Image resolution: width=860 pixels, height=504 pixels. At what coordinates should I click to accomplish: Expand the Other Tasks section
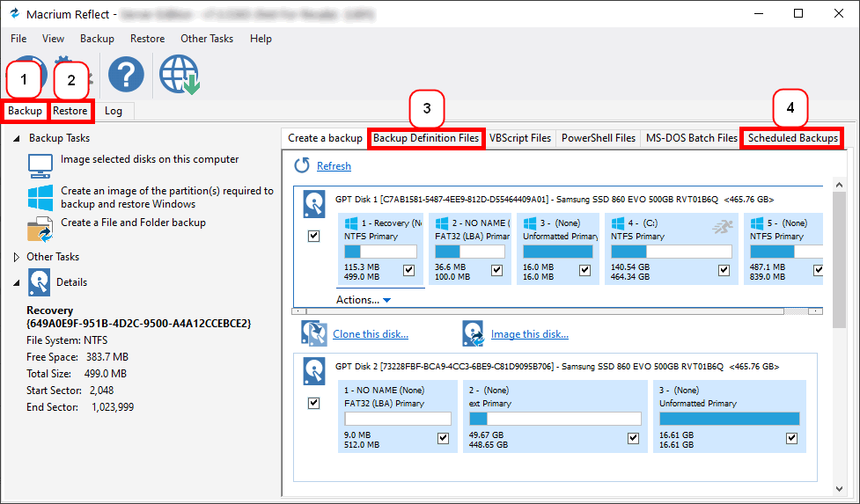pos(17,257)
